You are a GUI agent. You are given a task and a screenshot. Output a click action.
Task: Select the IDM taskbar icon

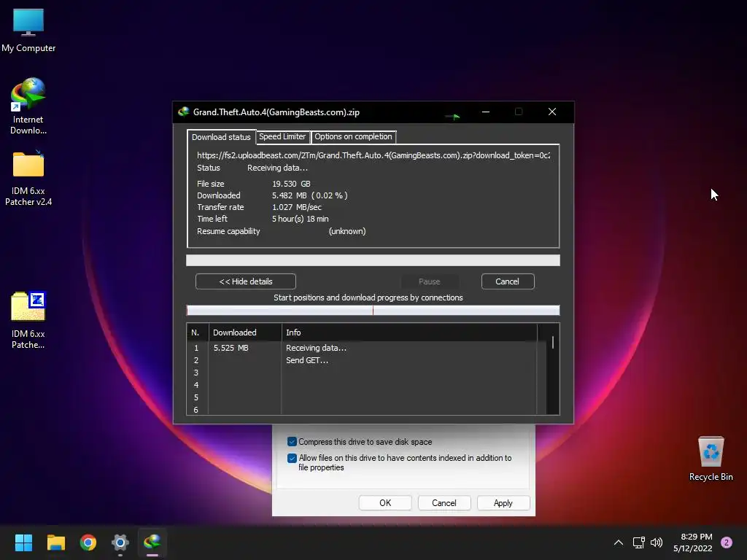[152, 542]
